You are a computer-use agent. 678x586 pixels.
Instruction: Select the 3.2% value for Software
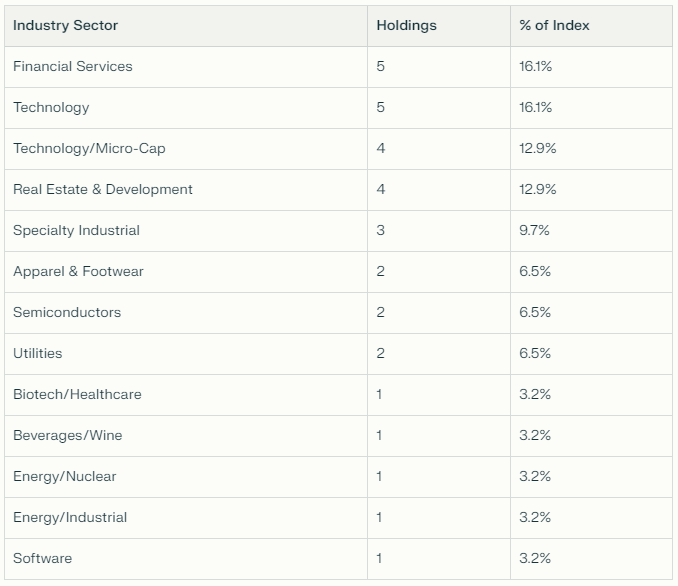(x=535, y=558)
